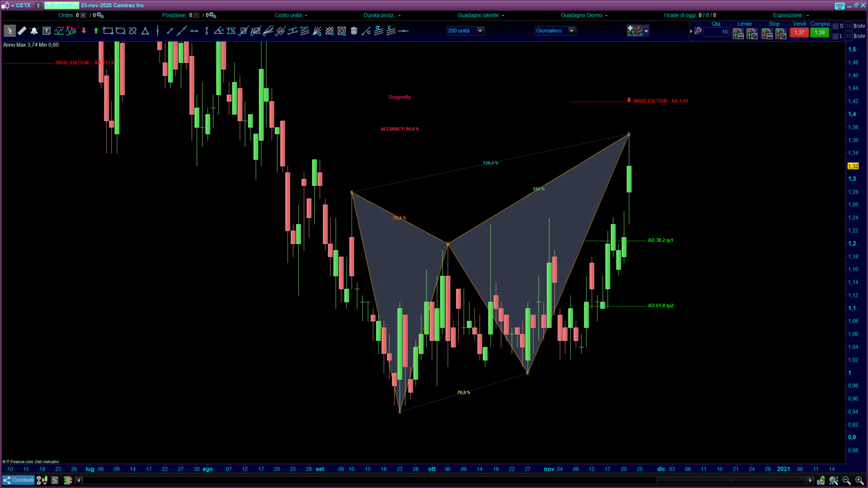The image size is (868, 488).
Task: Open the wrench order settings icon
Action: [698, 31]
